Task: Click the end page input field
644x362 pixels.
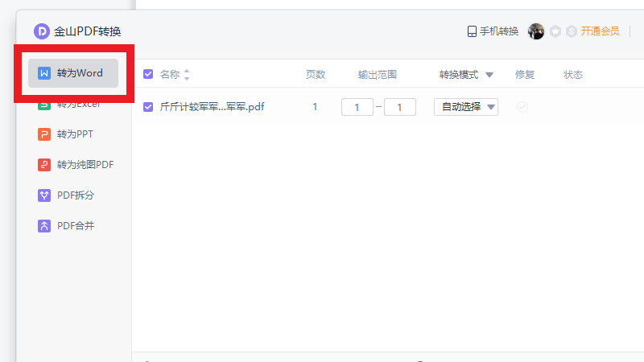Action: pos(399,107)
